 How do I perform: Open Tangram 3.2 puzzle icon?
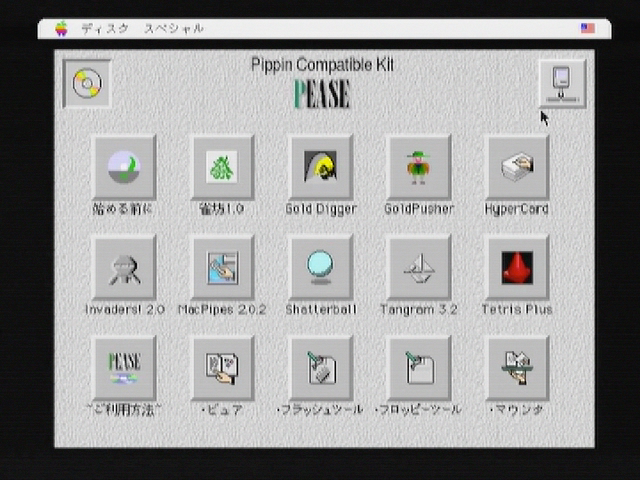coord(419,268)
